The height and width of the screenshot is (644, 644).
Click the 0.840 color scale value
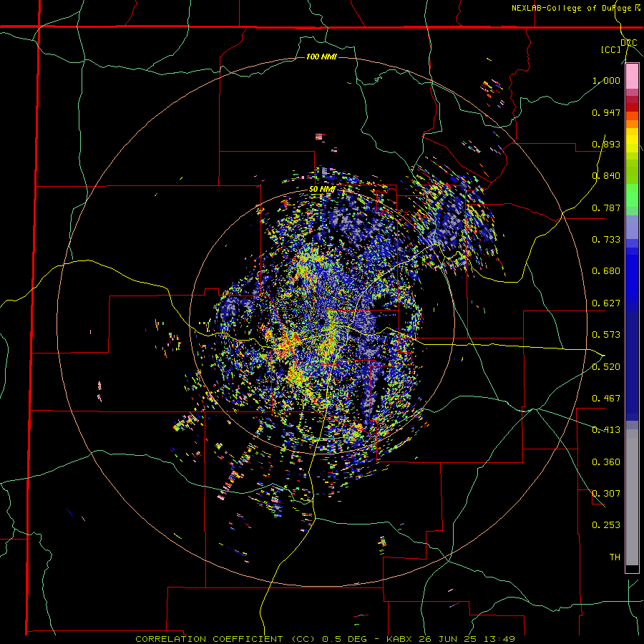pos(606,176)
